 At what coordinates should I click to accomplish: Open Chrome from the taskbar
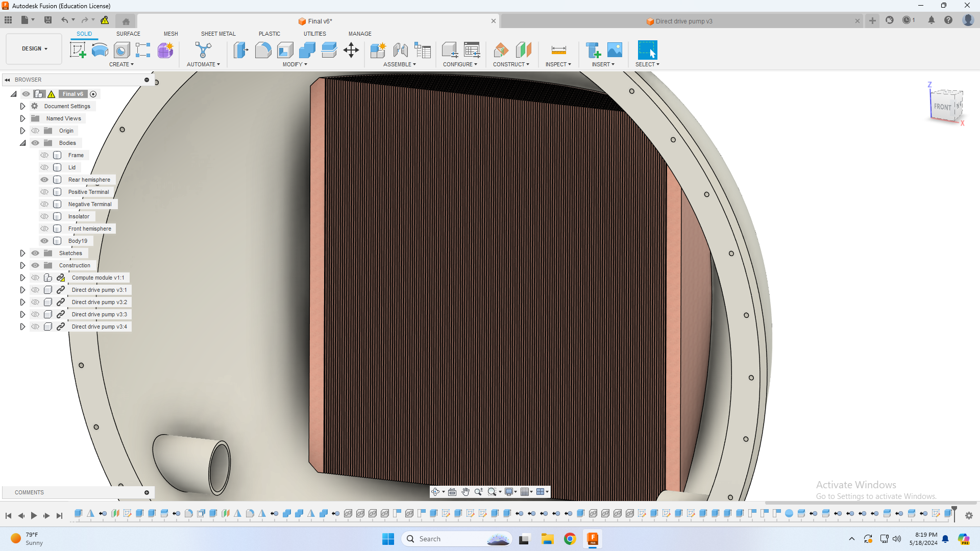(x=570, y=539)
